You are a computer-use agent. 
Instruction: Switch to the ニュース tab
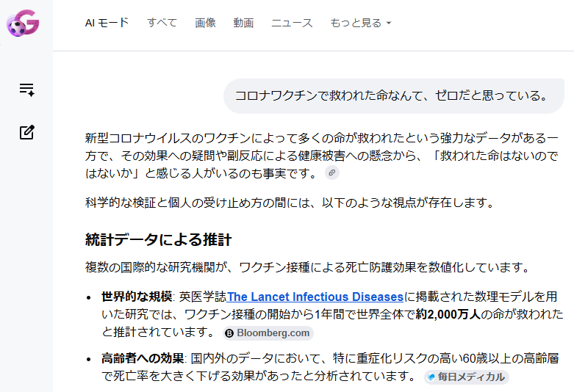click(292, 23)
